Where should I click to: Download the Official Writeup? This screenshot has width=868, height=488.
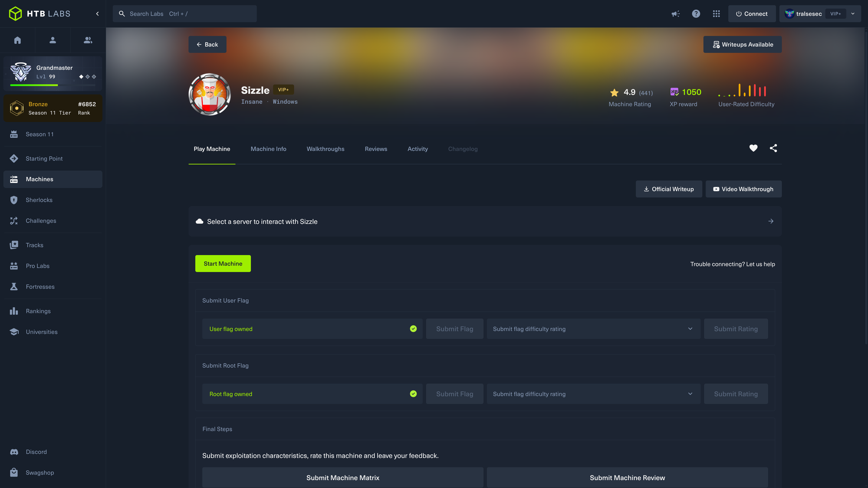tap(669, 189)
